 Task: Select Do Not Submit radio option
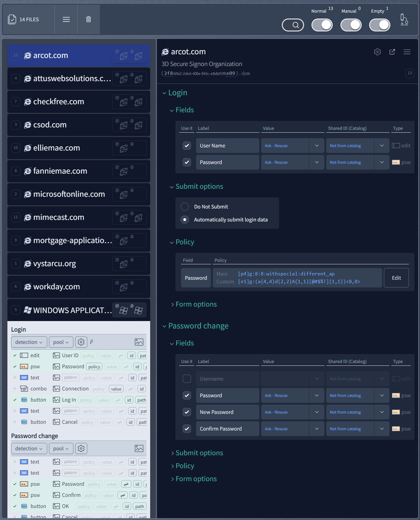coord(185,207)
